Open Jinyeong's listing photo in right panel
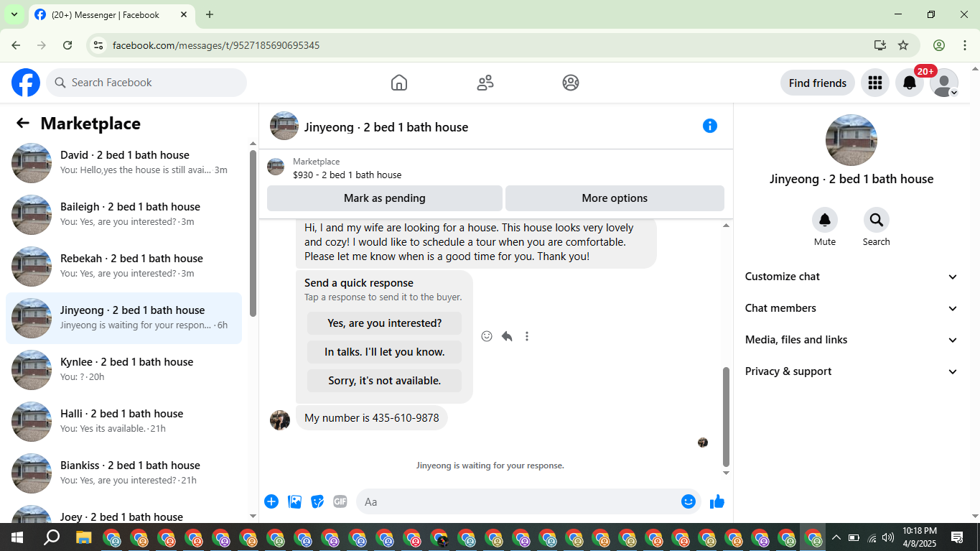 coord(851,140)
